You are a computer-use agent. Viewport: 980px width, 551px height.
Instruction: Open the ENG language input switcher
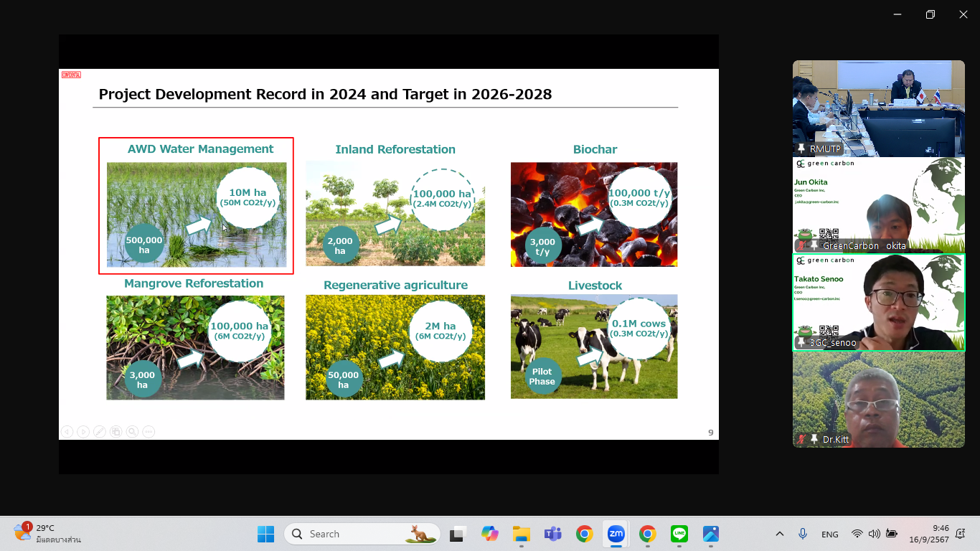click(829, 534)
